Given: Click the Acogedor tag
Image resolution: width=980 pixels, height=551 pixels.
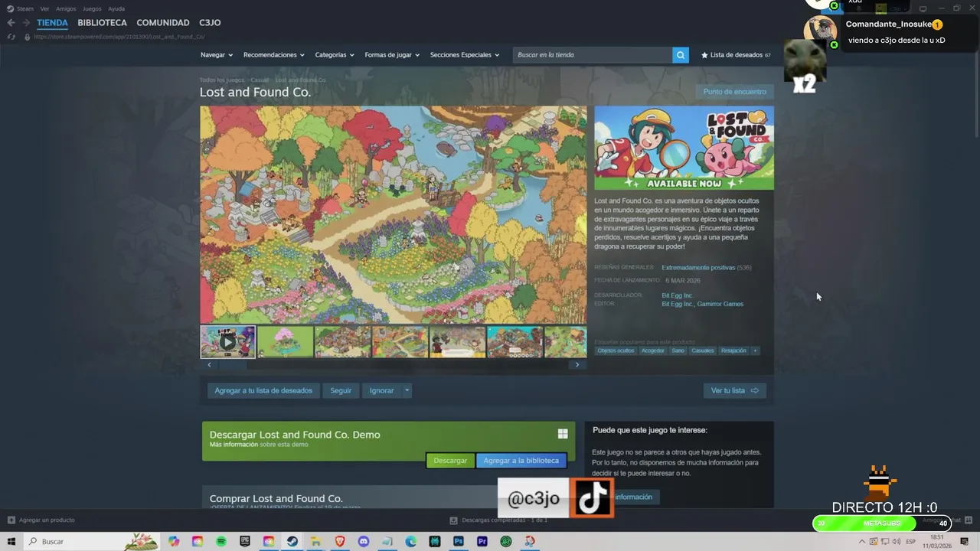Looking at the screenshot, I should tap(653, 350).
